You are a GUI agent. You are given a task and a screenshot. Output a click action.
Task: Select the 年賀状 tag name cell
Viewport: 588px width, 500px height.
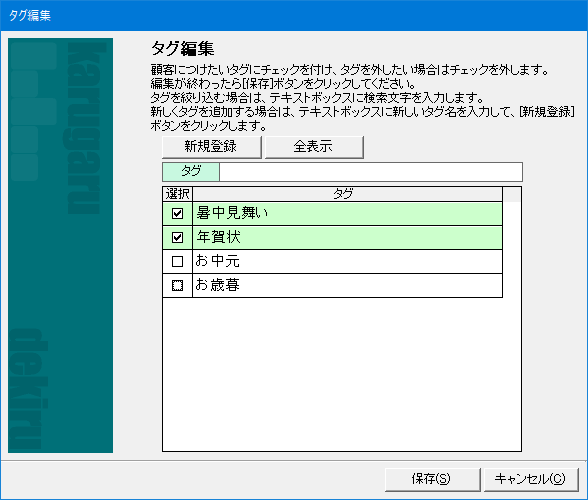[x=347, y=237]
